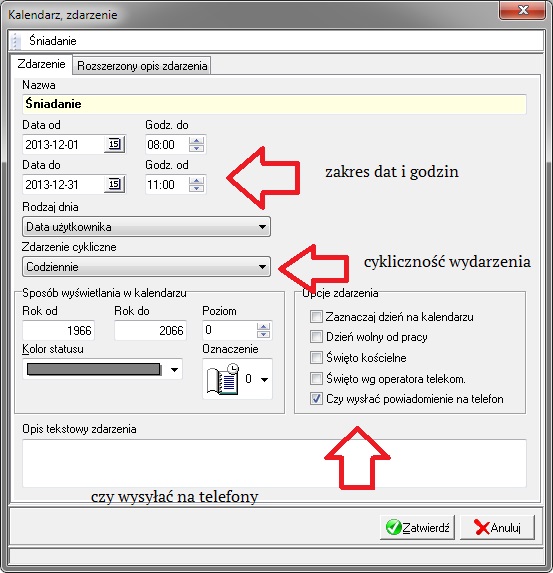Click the Oznaczenie notebook clock icon

pos(223,379)
